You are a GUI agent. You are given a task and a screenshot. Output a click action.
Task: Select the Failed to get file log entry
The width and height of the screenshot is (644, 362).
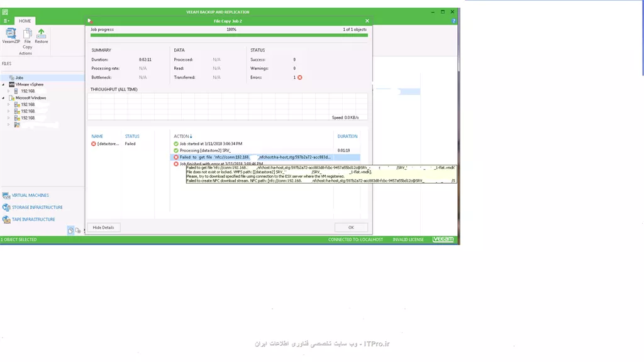265,157
